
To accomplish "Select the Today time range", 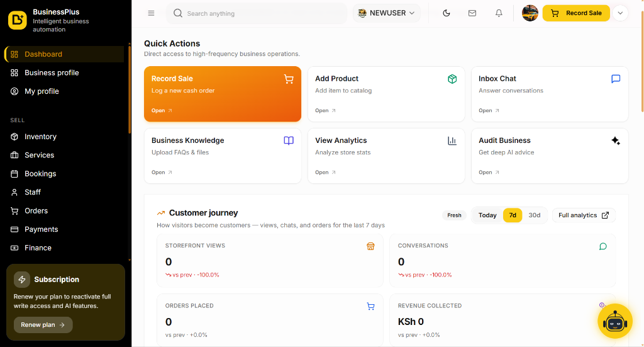I will coord(487,215).
